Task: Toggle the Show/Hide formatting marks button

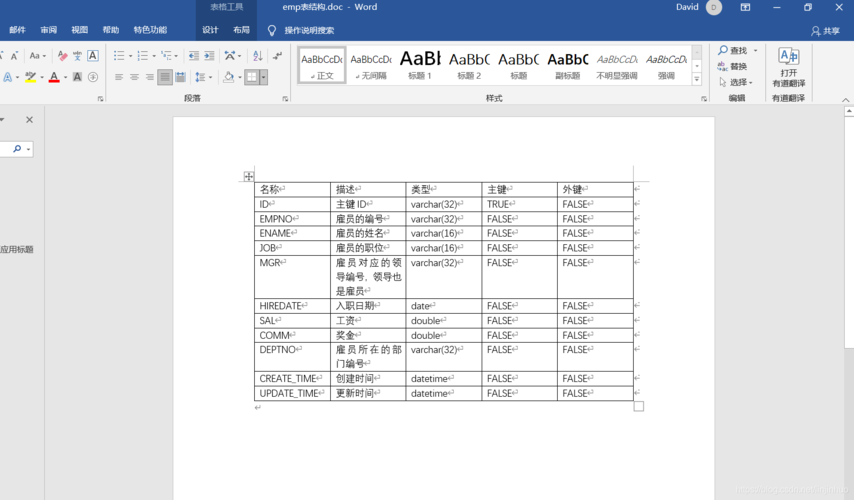Action: (x=278, y=56)
